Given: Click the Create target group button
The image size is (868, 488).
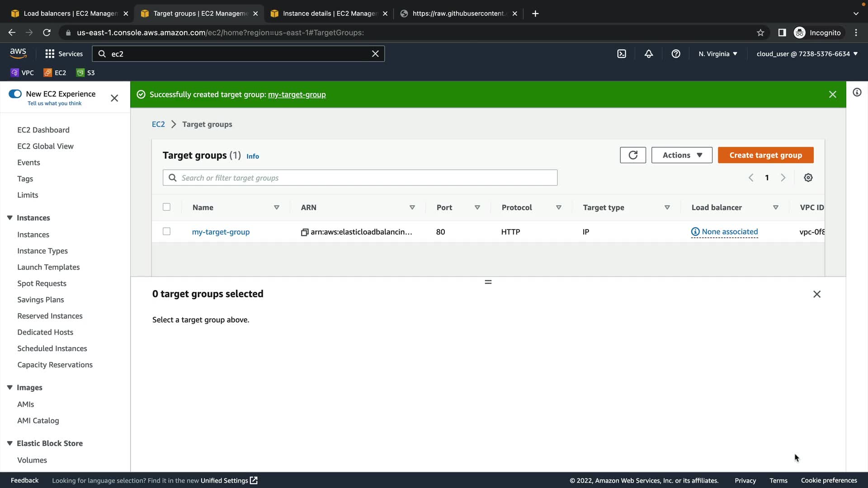Looking at the screenshot, I should [x=765, y=155].
